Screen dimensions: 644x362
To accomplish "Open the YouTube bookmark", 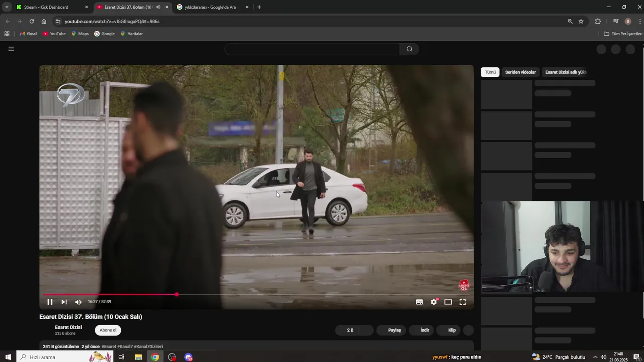I will point(54,34).
